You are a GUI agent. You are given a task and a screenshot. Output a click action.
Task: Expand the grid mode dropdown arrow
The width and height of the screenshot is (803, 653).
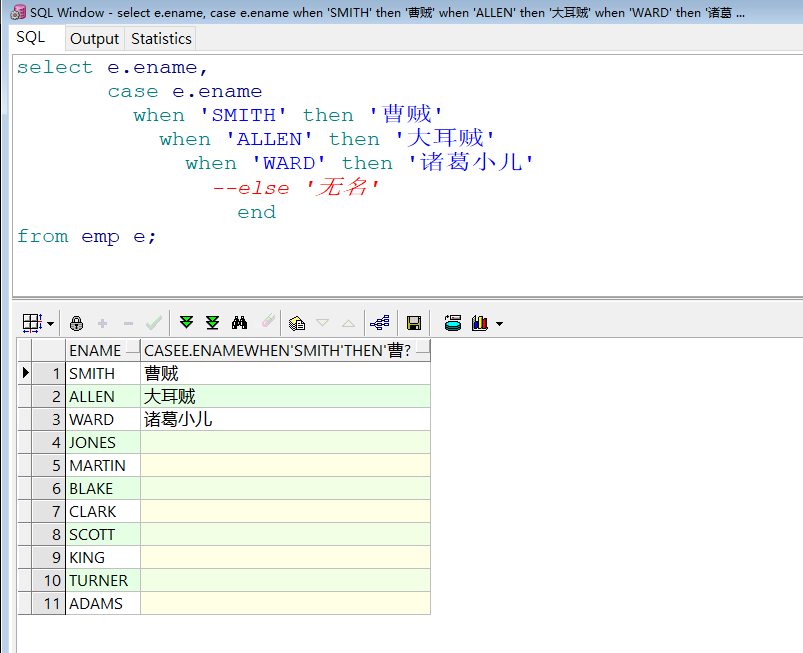tap(50, 324)
